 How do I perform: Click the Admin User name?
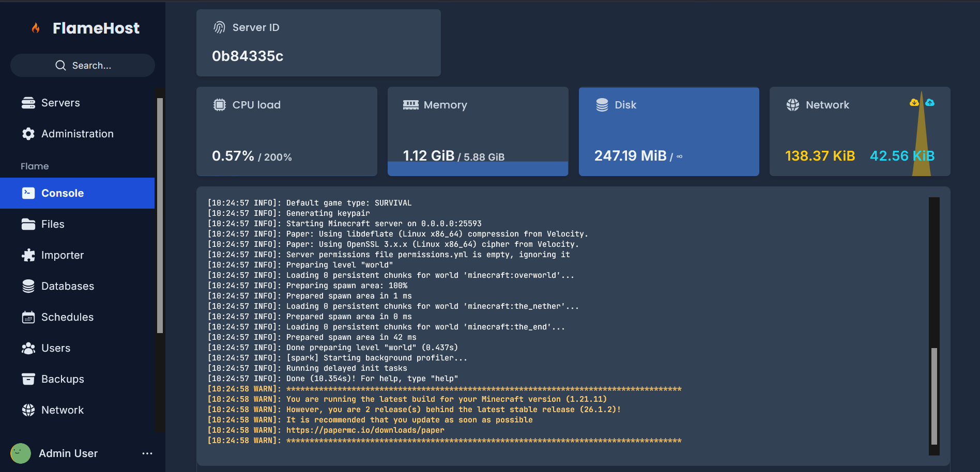coord(68,453)
